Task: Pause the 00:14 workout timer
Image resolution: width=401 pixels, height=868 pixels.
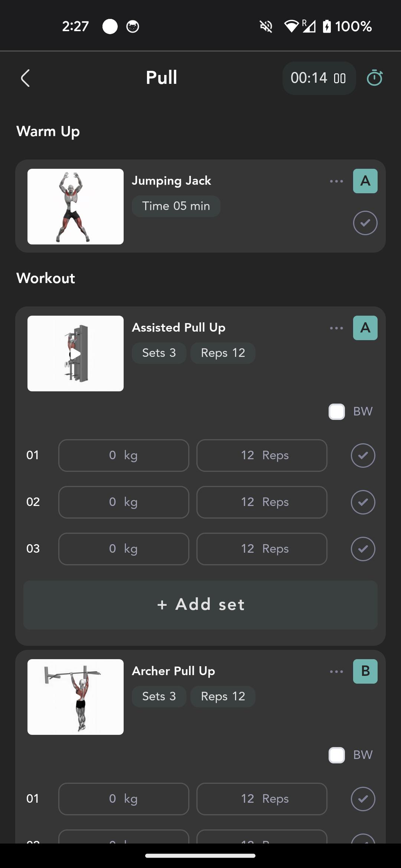Action: pos(339,78)
